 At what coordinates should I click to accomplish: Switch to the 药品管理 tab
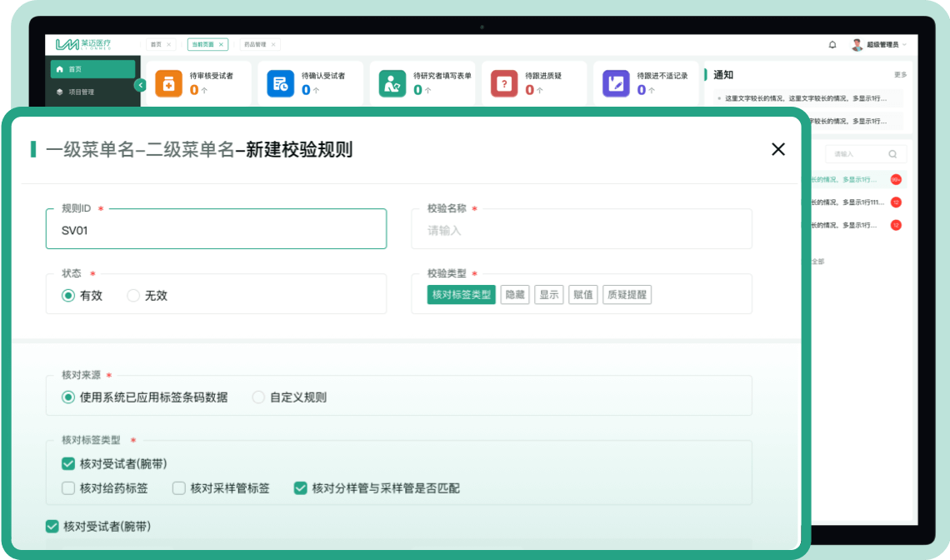255,45
